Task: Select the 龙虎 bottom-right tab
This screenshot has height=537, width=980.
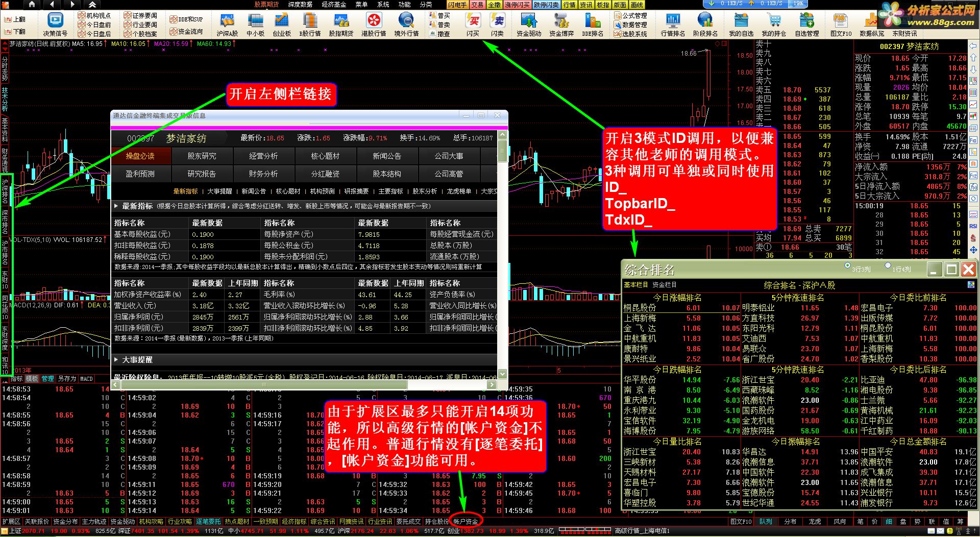Action: coord(815,522)
